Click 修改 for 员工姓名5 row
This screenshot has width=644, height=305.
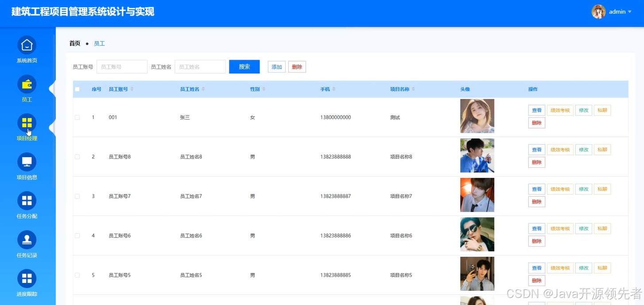tap(584, 268)
